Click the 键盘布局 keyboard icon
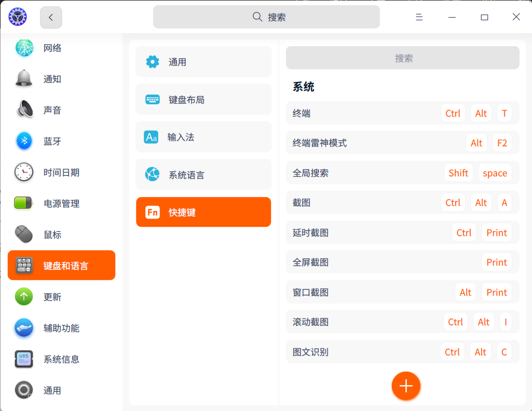This screenshot has height=411, width=532. pos(153,99)
